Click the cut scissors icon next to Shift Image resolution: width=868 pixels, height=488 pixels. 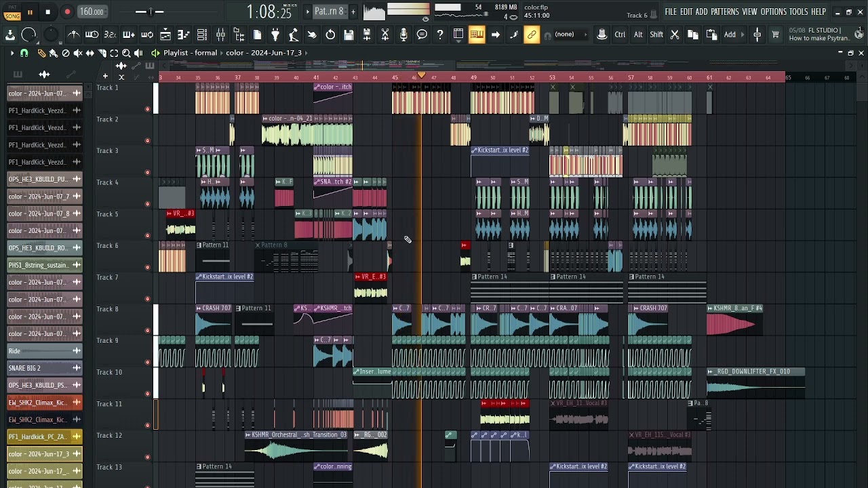[x=675, y=35]
